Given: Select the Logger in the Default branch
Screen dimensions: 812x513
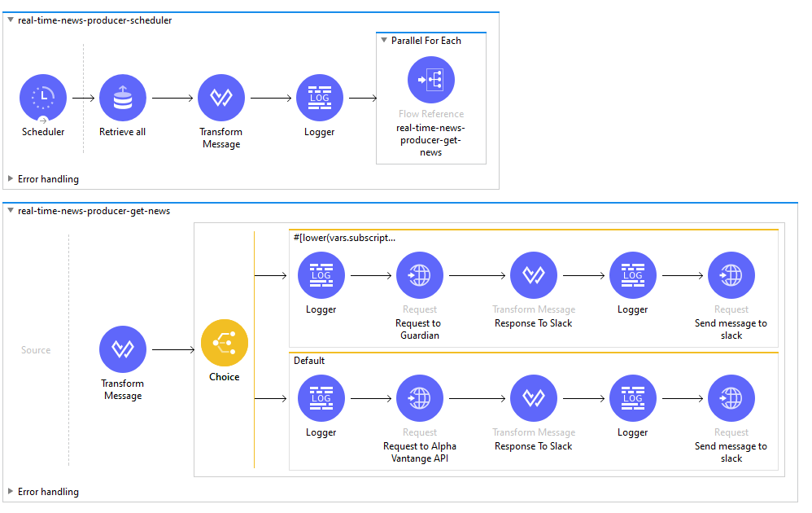Looking at the screenshot, I should click(x=321, y=398).
